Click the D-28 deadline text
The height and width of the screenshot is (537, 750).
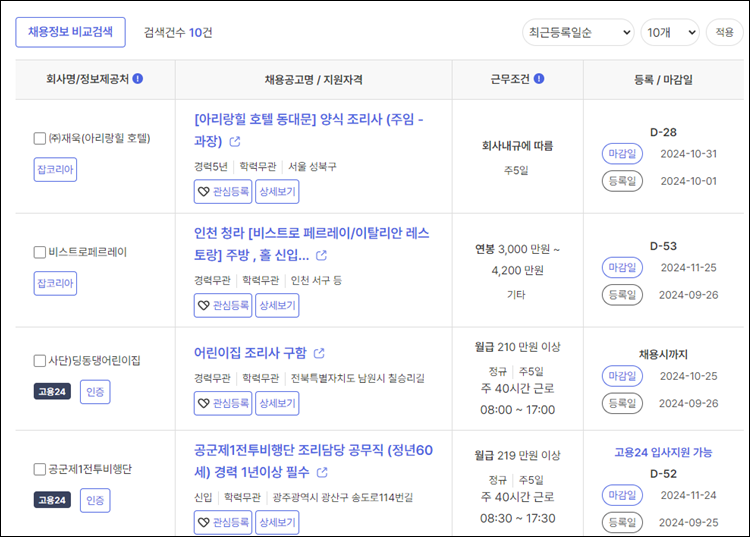(x=663, y=132)
